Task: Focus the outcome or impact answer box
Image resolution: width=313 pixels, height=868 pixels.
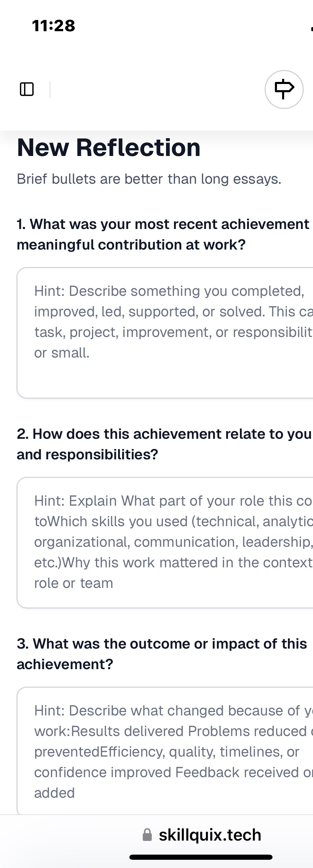Action: (165, 751)
